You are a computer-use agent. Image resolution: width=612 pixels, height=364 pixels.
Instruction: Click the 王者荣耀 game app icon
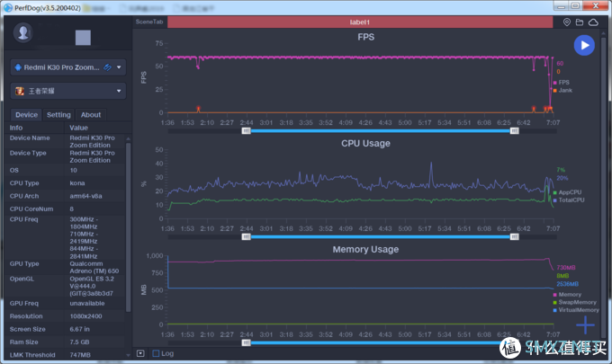(x=19, y=91)
